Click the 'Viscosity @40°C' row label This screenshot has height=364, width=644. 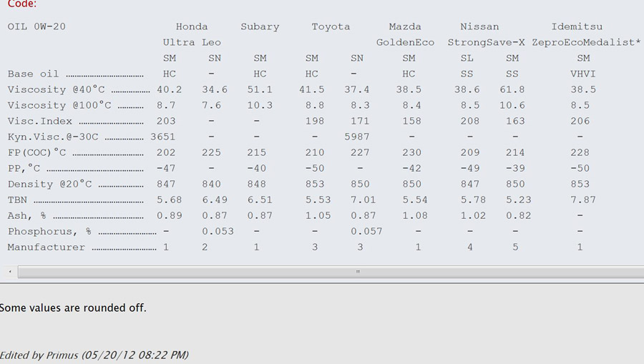[57, 89]
